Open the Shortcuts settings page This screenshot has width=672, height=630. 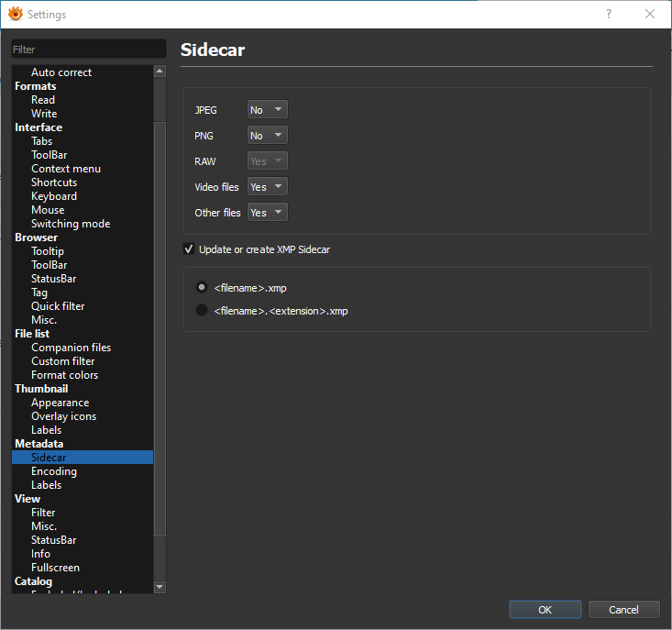[54, 182]
